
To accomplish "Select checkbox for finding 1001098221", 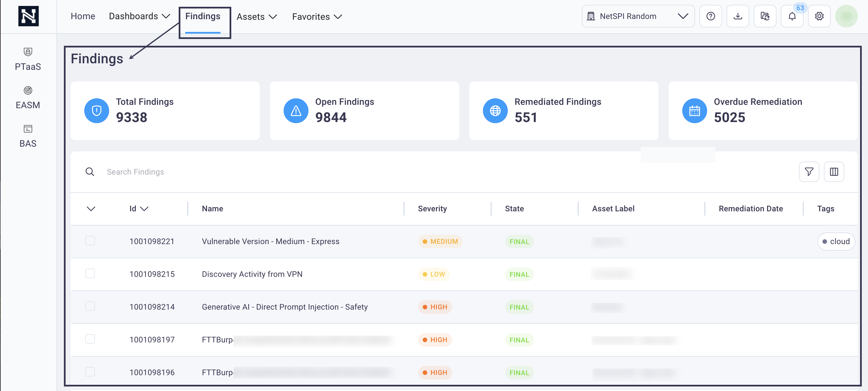I will point(90,241).
